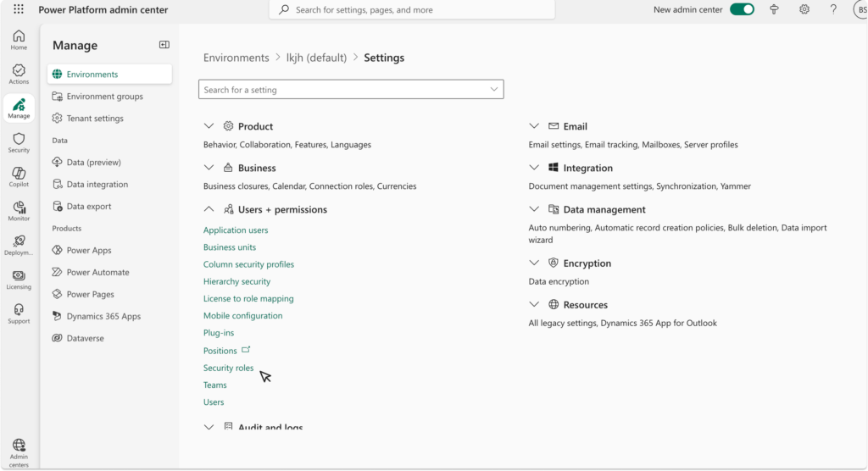Viewport: 868px width, 471px height.
Task: Open the Security roles link
Action: click(x=228, y=368)
